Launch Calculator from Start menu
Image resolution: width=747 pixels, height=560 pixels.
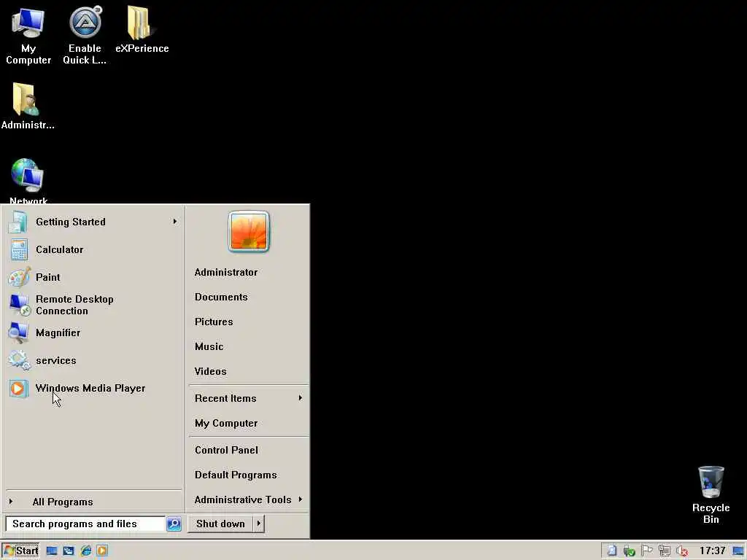point(93,249)
